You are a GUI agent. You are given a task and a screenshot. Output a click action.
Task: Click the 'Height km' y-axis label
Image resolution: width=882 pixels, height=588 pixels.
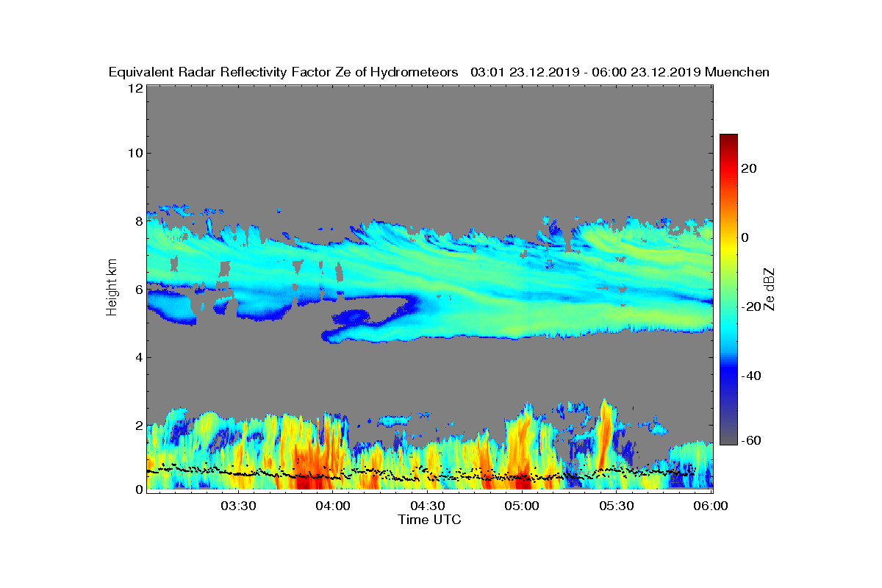(x=112, y=287)
